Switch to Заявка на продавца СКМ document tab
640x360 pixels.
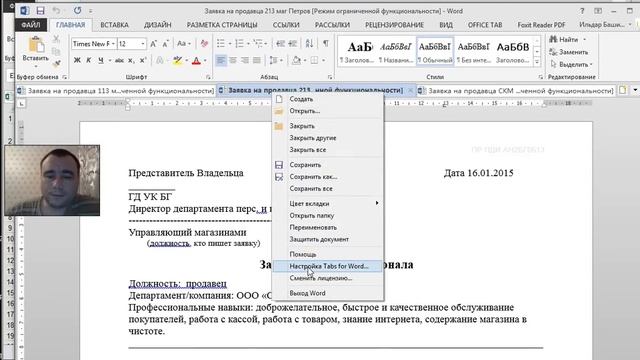pos(516,91)
